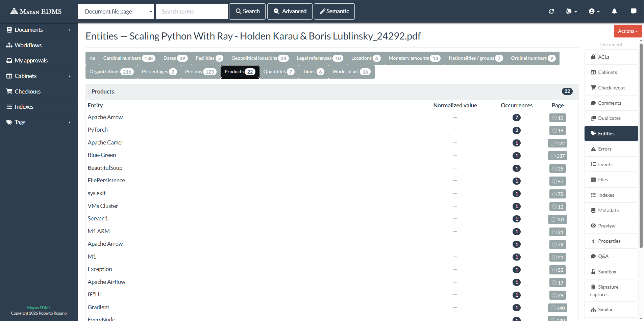Click the Files hard drive icon

pos(593,180)
